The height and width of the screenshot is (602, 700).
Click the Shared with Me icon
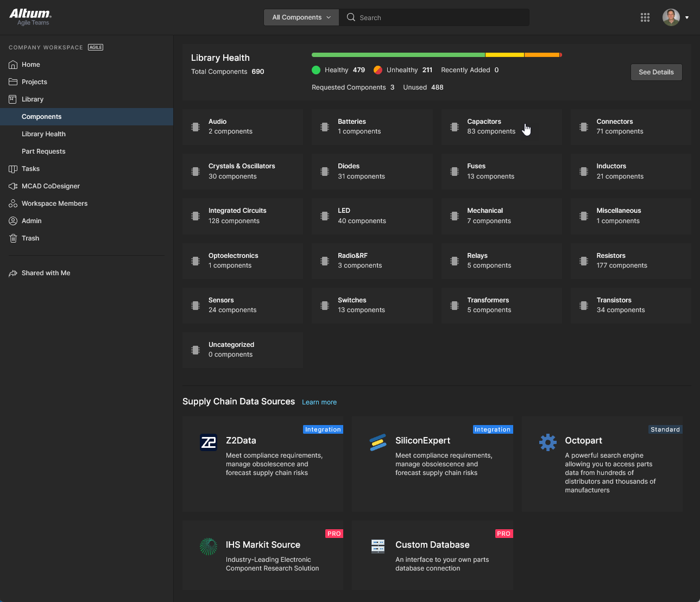point(13,273)
